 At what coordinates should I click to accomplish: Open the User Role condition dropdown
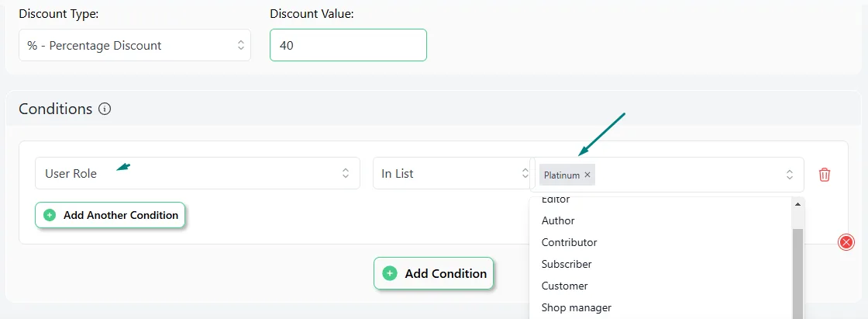197,173
